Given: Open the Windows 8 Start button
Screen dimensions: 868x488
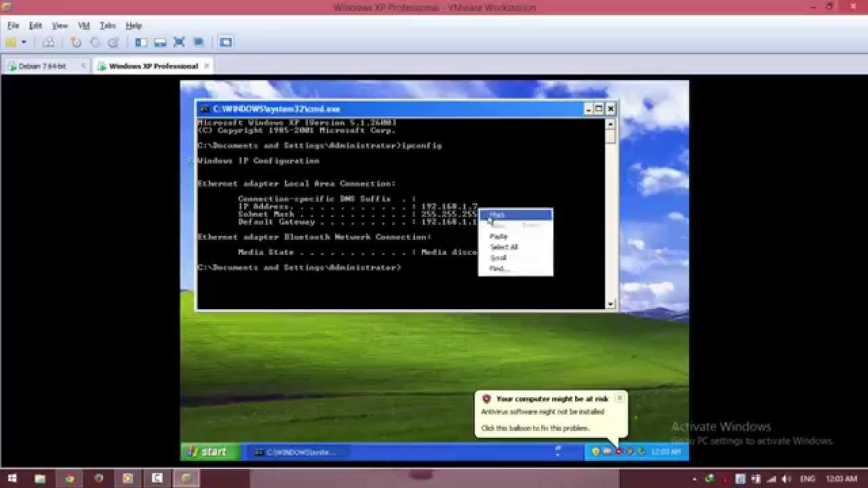Looking at the screenshot, I should point(12,479).
